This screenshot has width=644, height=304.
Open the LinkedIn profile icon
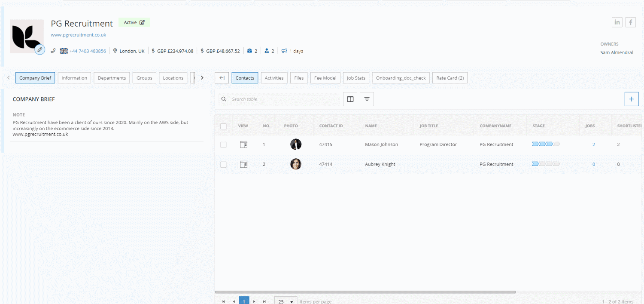[x=617, y=22]
